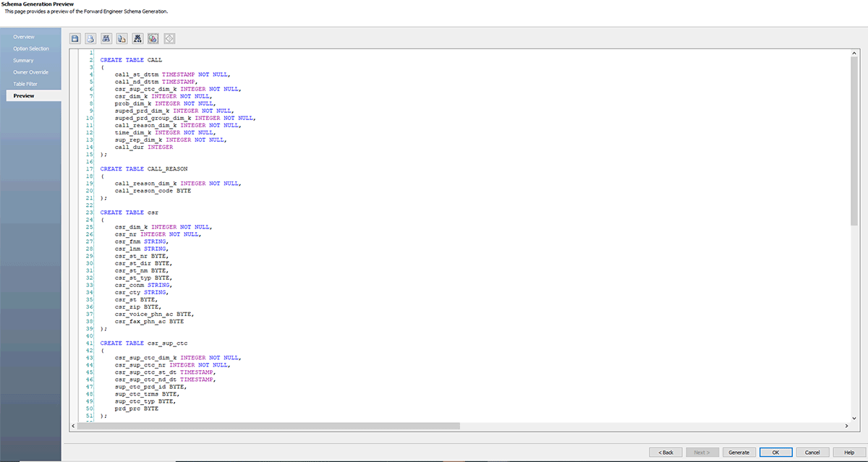Click the Cancel button
868x462 pixels.
pos(812,452)
